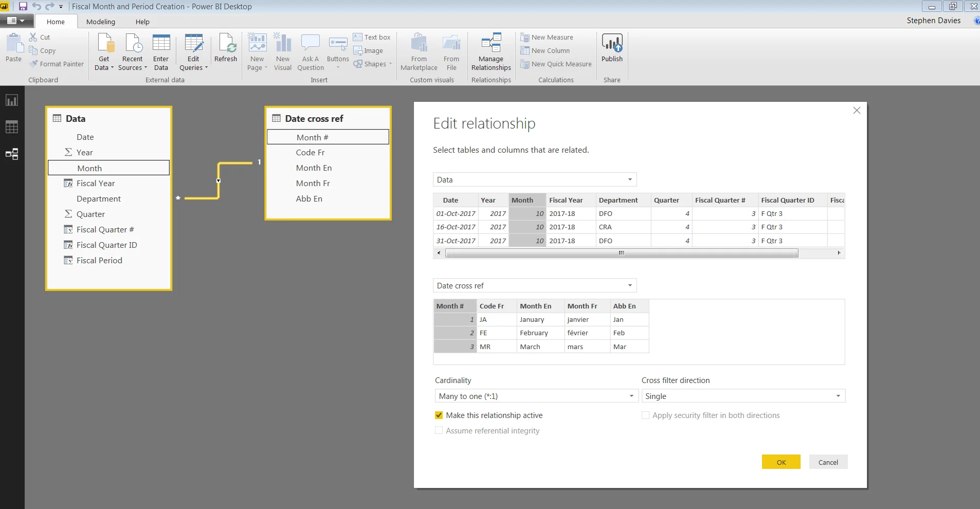Viewport: 980px width, 509px height.
Task: Open Get Data in the ribbon
Action: click(x=104, y=52)
